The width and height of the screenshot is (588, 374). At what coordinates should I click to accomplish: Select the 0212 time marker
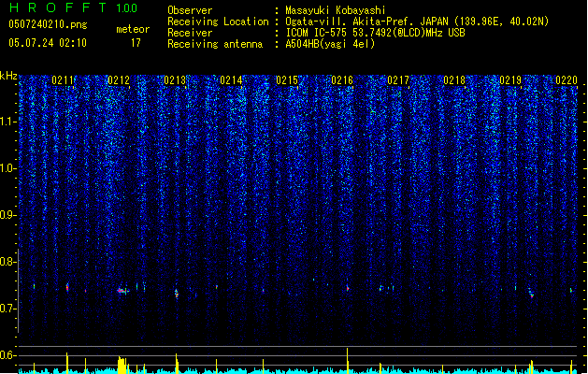coord(119,80)
